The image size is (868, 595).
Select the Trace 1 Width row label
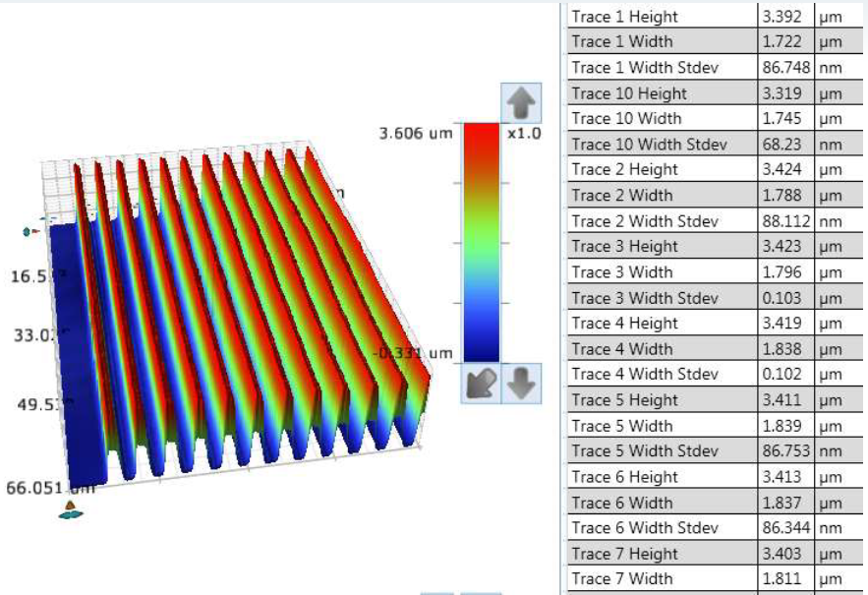(622, 41)
